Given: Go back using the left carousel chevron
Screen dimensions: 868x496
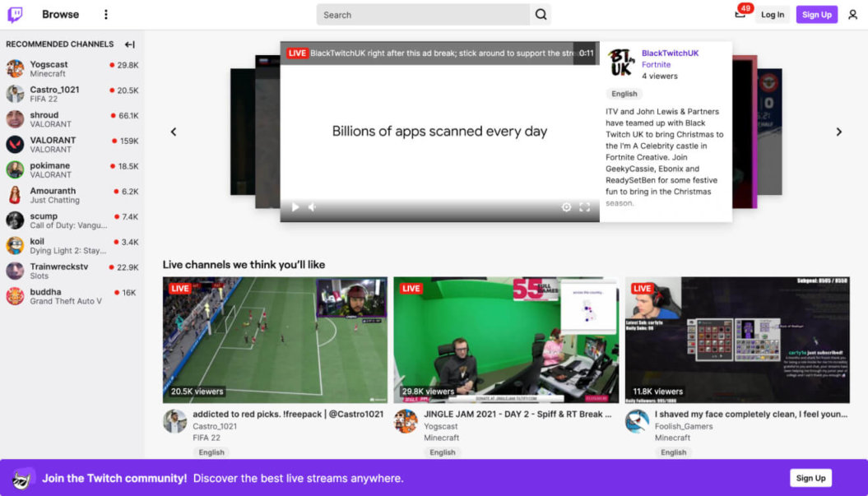Looking at the screenshot, I should tap(174, 131).
